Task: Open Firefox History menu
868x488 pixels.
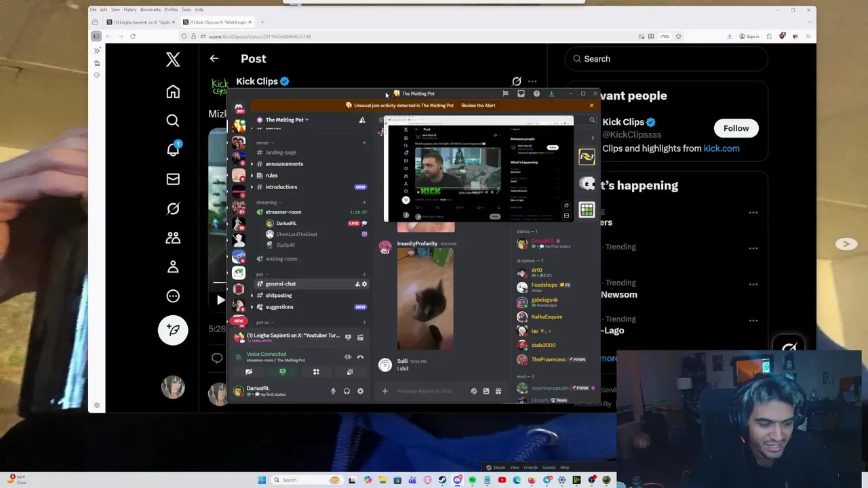Action: coord(130,9)
